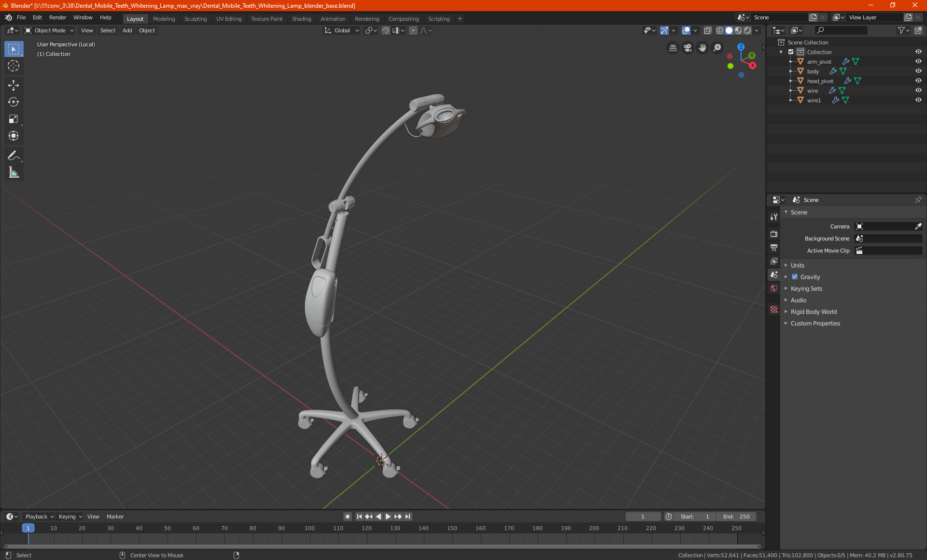Jump to the last frame

coord(408,517)
